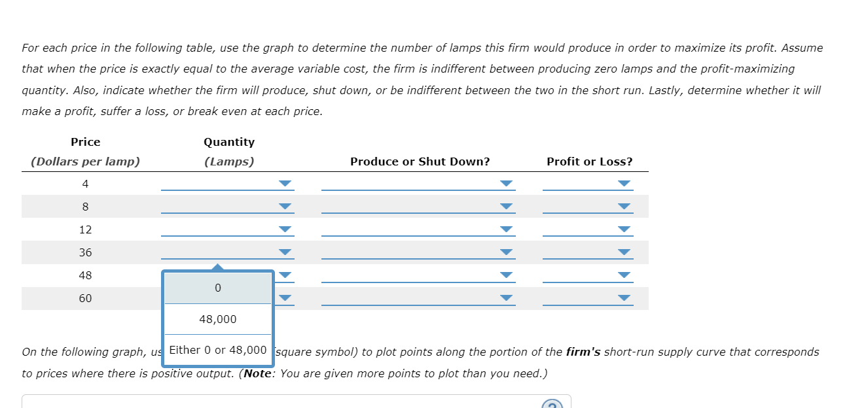
Task: Expand the Quantity dropdown for price 36
Action: (x=227, y=252)
